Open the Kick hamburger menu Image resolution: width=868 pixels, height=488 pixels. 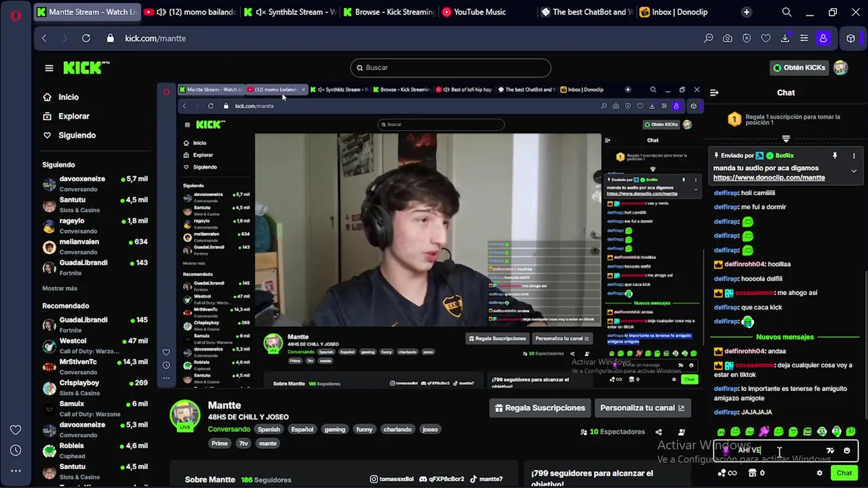coord(49,68)
